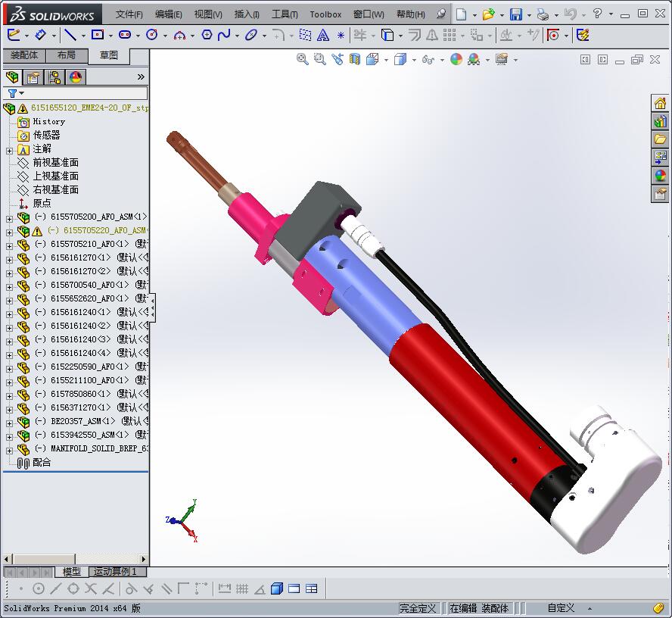Select the Line sketch tool
Viewport: 672px width, 618px height.
coord(70,35)
